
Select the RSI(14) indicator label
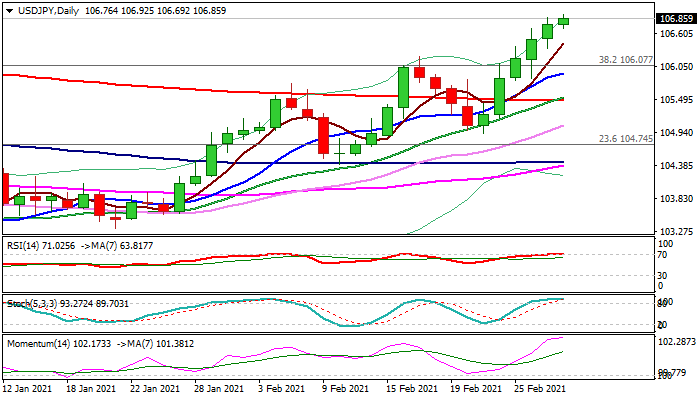tap(23, 246)
